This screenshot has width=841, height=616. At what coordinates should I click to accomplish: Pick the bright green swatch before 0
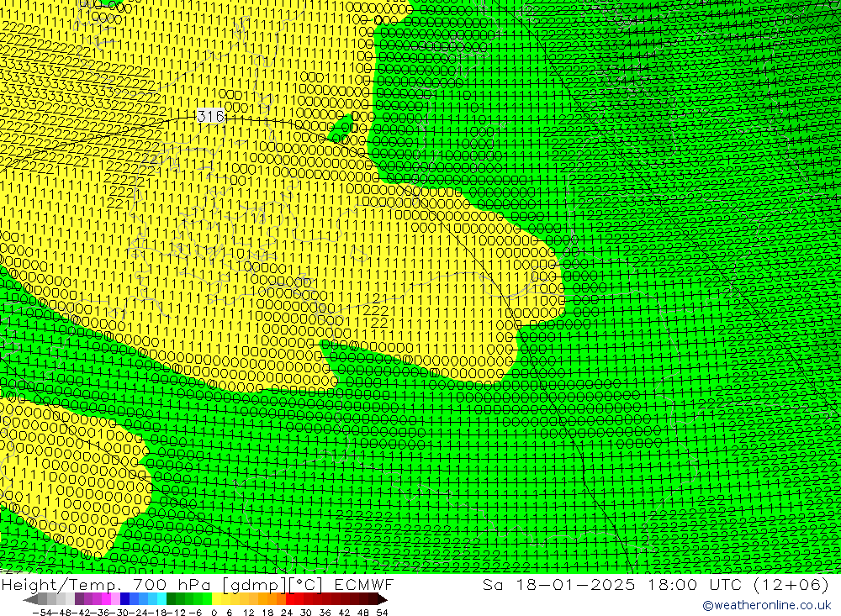[x=207, y=599]
